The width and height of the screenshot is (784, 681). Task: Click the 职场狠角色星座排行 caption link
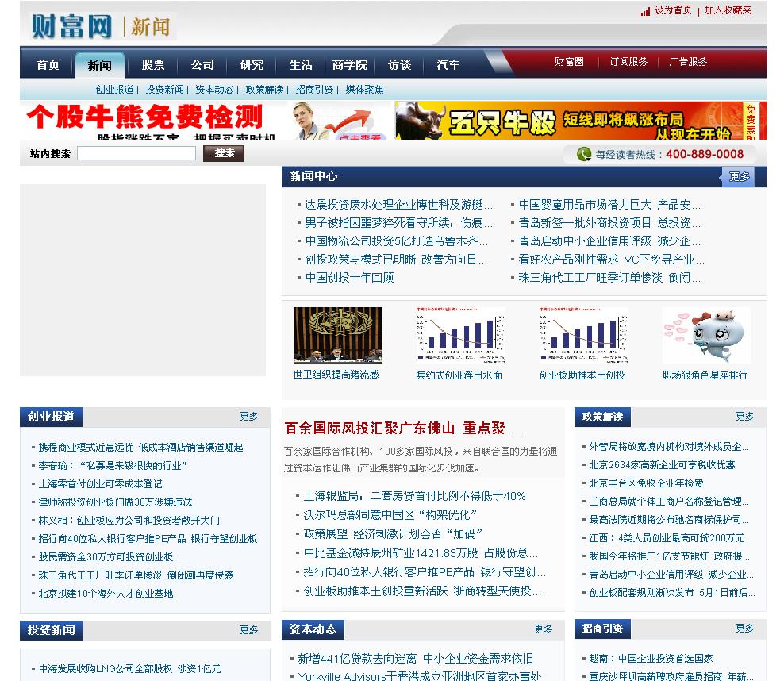coord(705,375)
